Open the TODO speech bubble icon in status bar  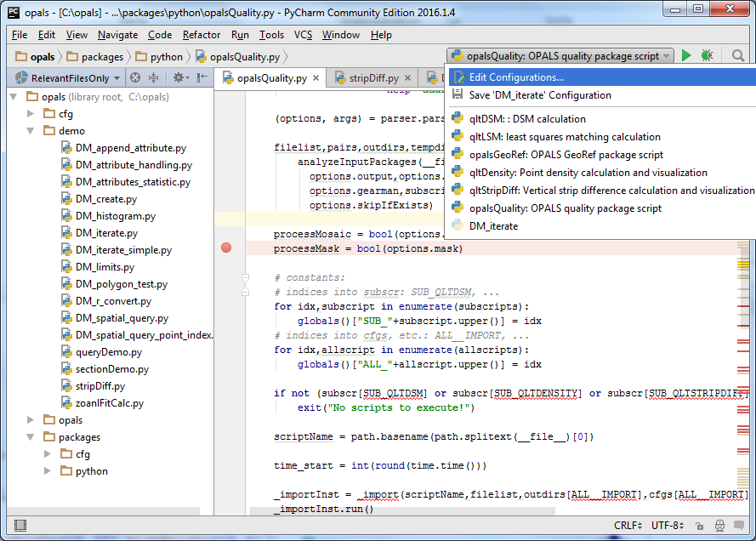[x=740, y=526]
